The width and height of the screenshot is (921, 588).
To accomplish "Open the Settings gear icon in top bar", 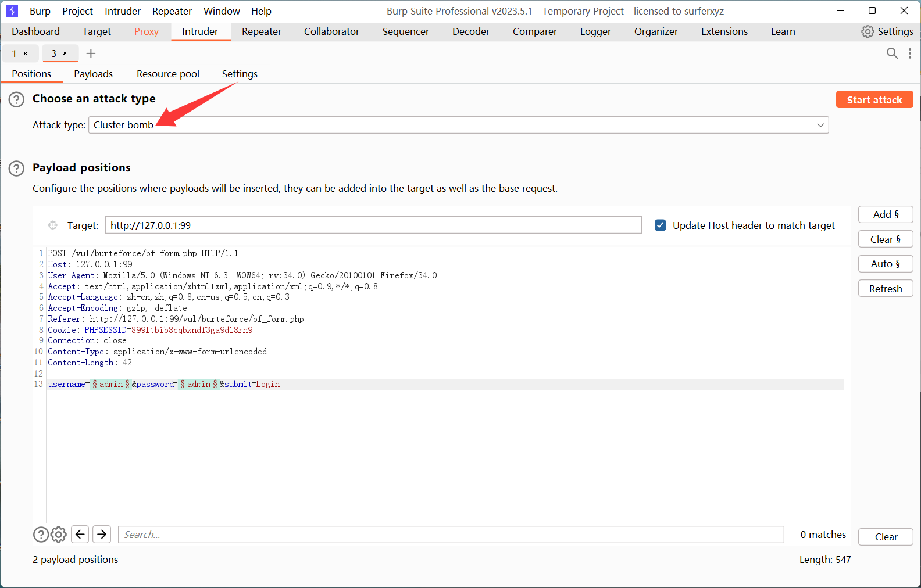I will point(867,31).
